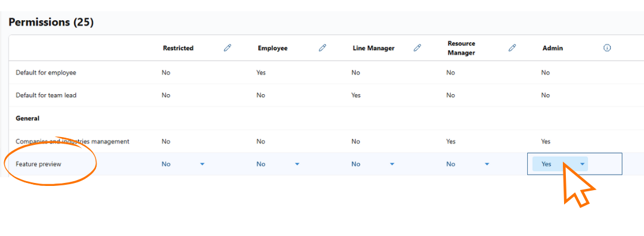Open Feature preview dropdown for Resource Manager
The width and height of the screenshot is (644, 236).
click(x=468, y=164)
